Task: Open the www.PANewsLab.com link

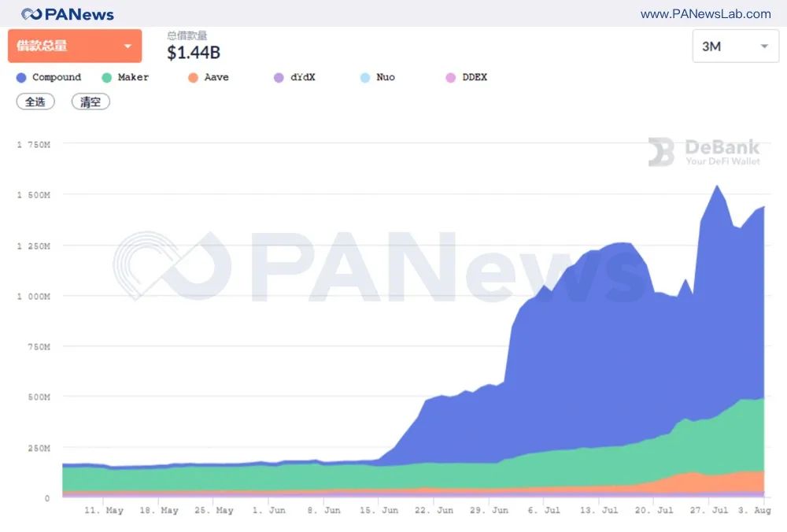Action: [705, 14]
